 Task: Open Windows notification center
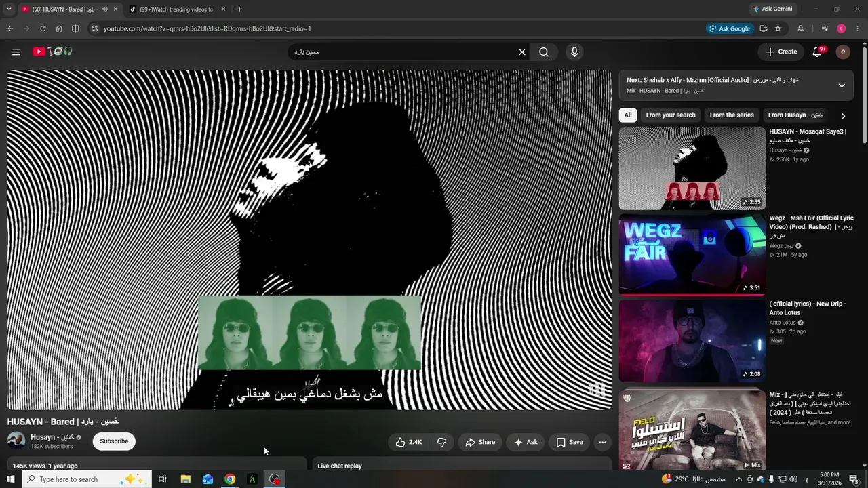tap(854, 479)
